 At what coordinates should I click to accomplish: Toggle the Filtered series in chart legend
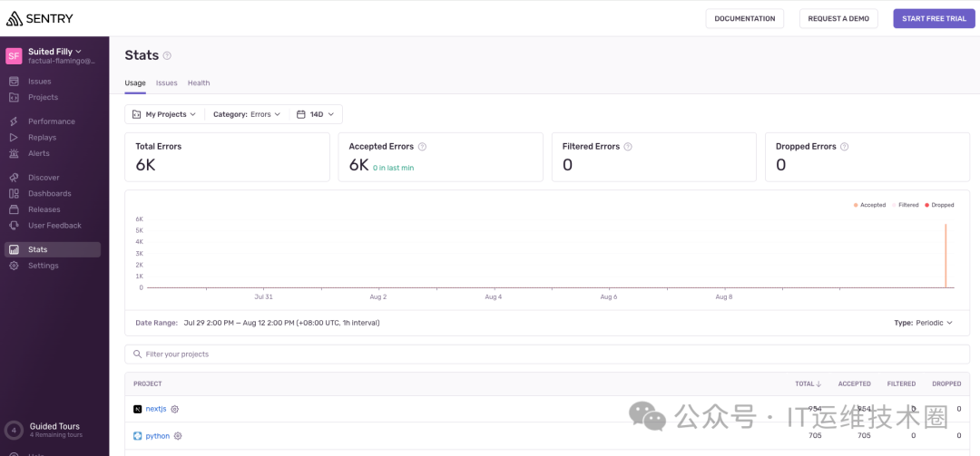tap(905, 205)
